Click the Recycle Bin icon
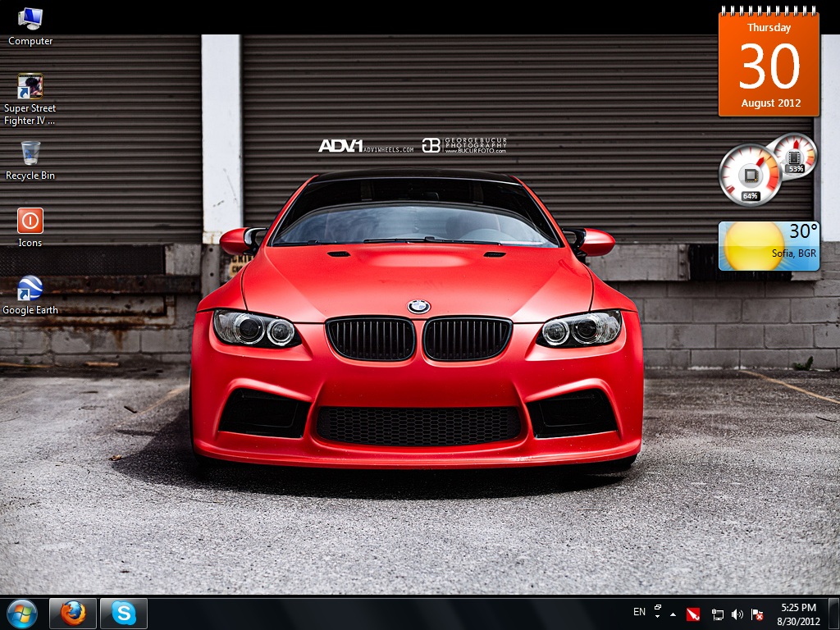Image resolution: width=840 pixels, height=630 pixels. [30, 161]
